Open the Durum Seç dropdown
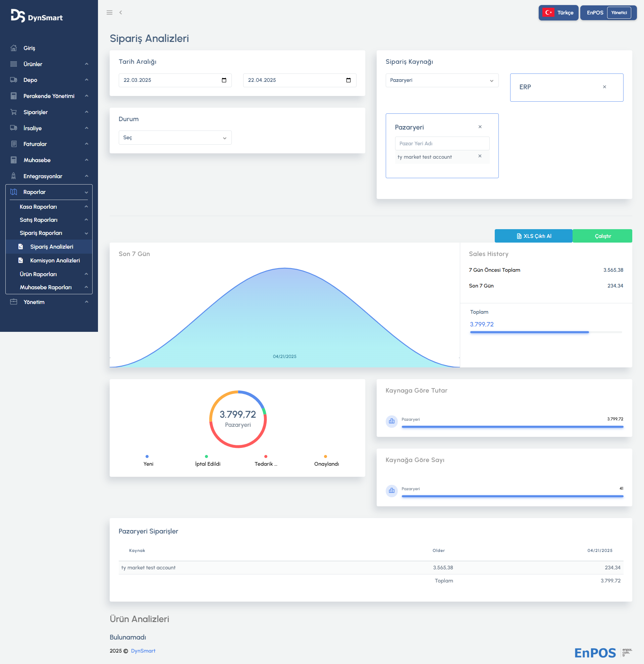The width and height of the screenshot is (644, 664). pos(175,138)
